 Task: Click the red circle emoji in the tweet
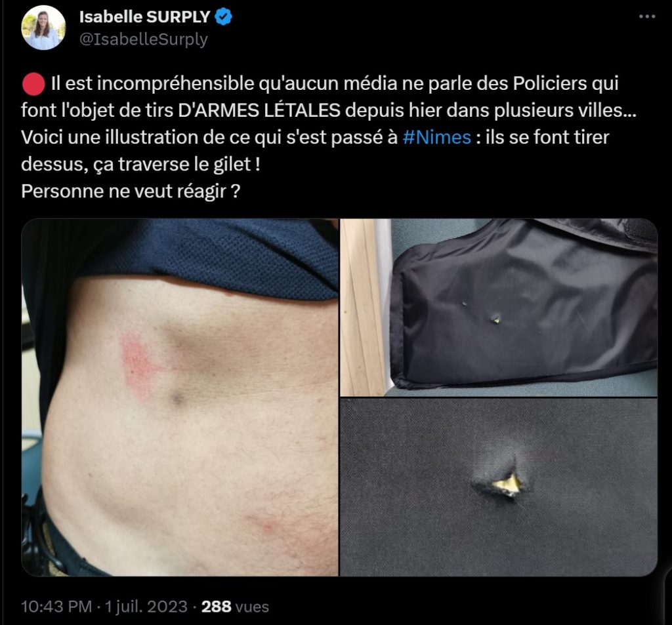click(x=33, y=84)
